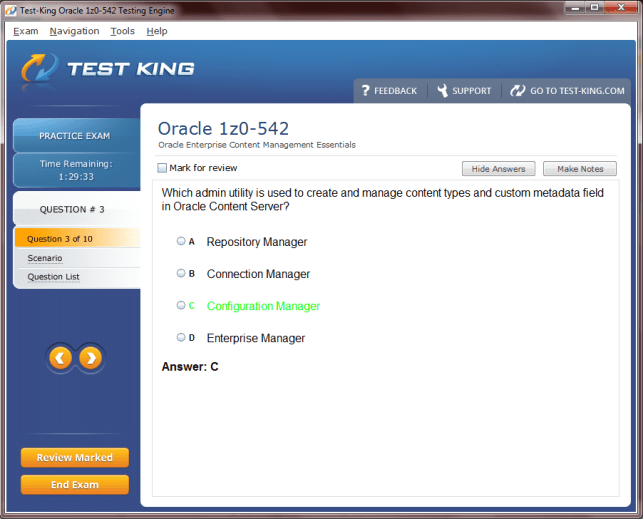Close the Testing Engine window
Screen dimensions: 643x519
pyautogui.click(x=621, y=8)
